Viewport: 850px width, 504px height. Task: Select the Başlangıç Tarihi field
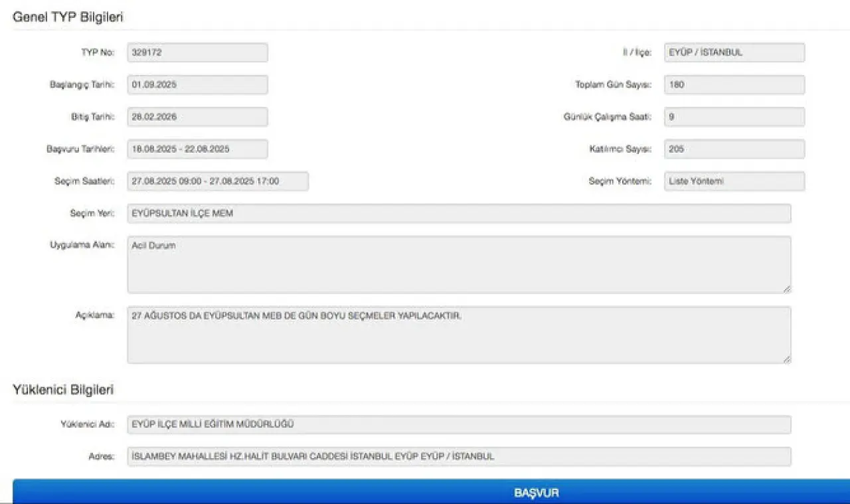[197, 85]
